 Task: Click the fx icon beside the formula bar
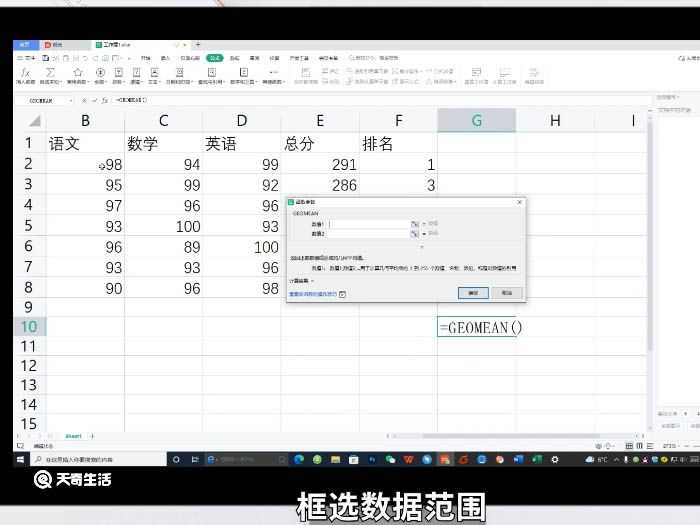(x=104, y=100)
